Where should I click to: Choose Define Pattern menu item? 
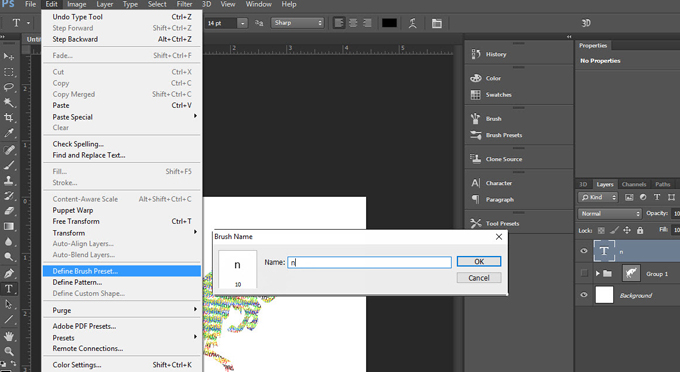tap(122, 282)
